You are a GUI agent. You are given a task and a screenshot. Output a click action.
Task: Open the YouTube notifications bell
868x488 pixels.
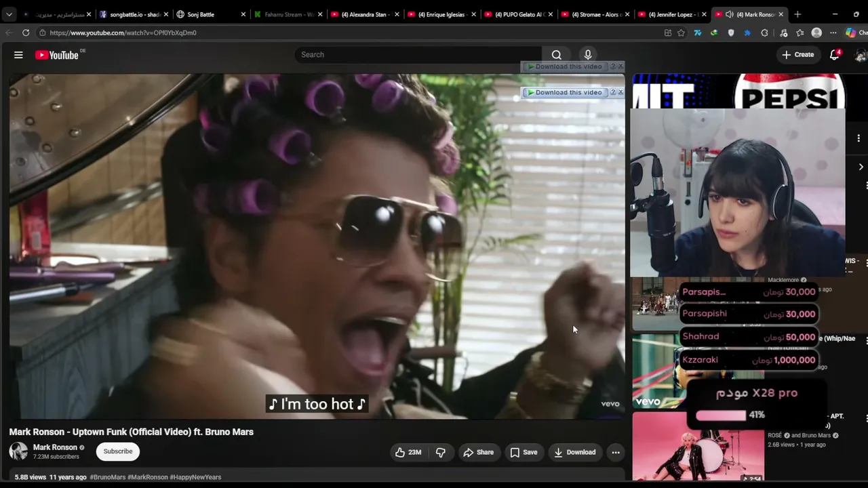835,55
